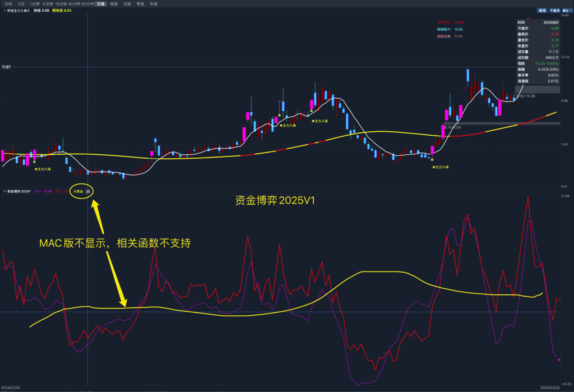Open the 不复权 adjustment option
Image resolution: width=574 pixels, height=392 pixels.
[554, 11]
